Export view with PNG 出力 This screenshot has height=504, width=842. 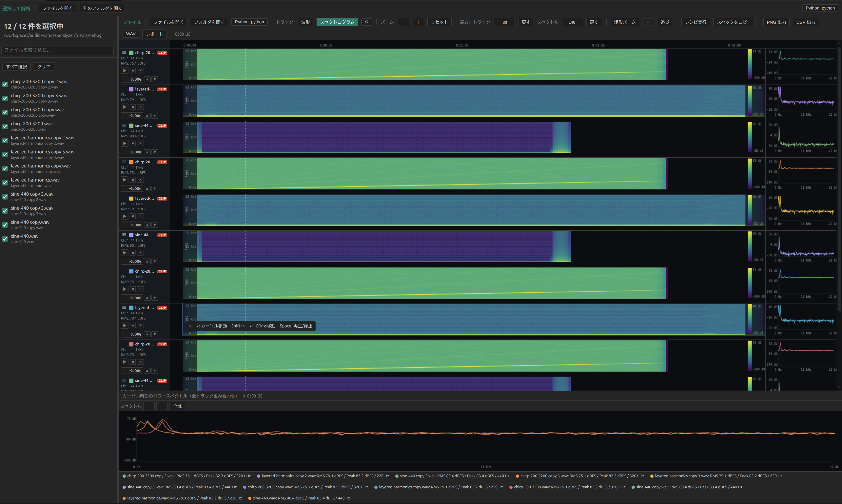[776, 22]
